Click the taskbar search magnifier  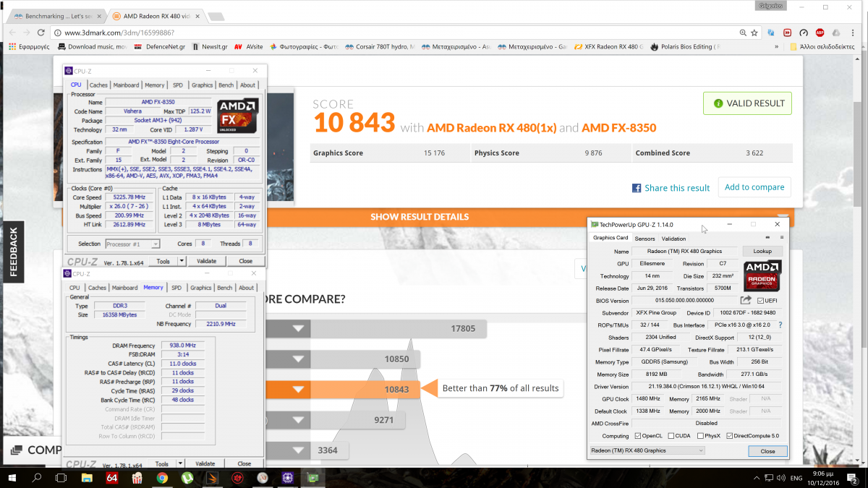38,478
